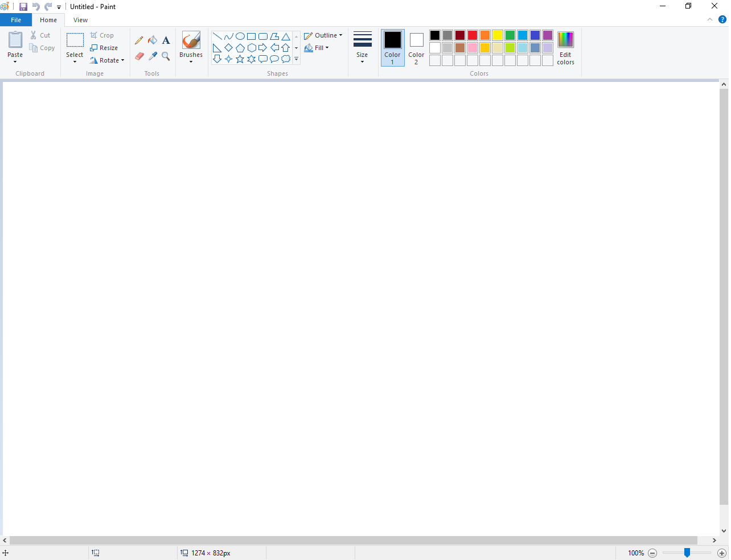Open the Paint Help question mark
The width and height of the screenshot is (731, 560).
[x=722, y=19]
